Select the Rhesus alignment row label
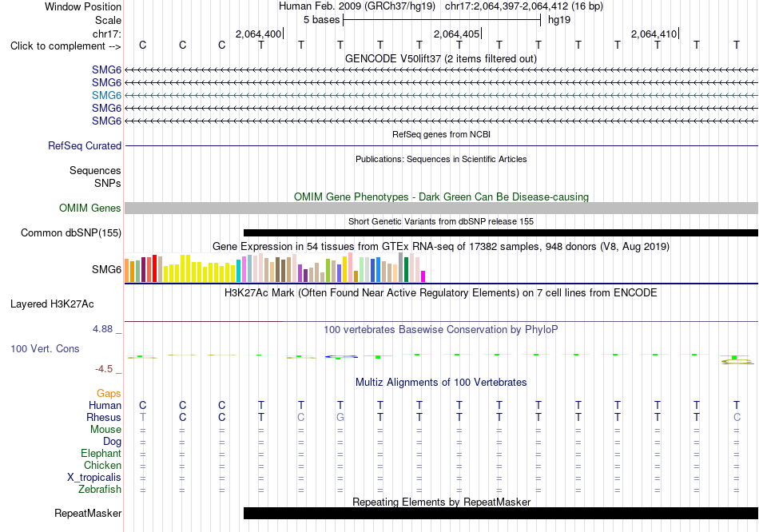This screenshot has height=532, width=759. (104, 417)
